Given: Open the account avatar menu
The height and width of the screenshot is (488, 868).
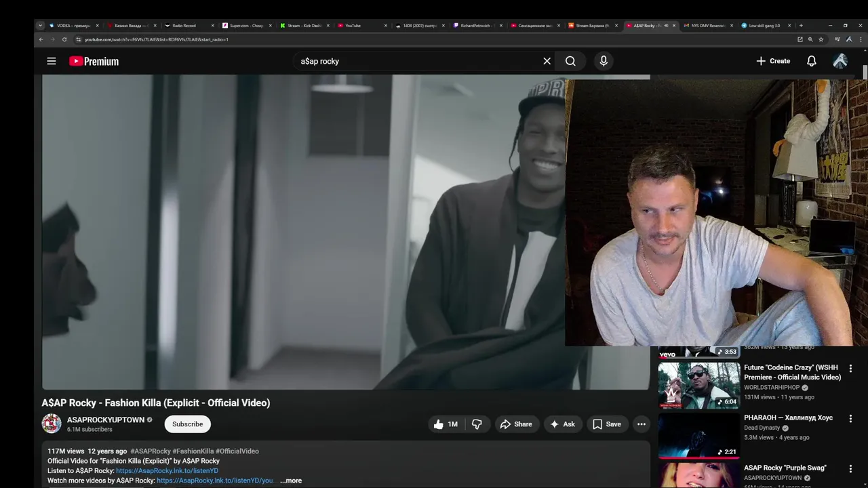Looking at the screenshot, I should [840, 61].
